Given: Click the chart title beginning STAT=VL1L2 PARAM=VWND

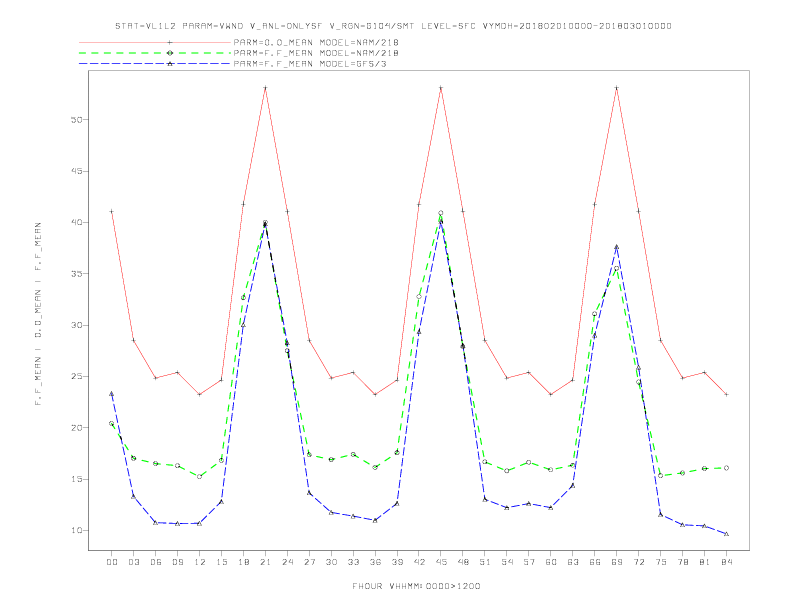Looking at the screenshot, I should 393,26.
